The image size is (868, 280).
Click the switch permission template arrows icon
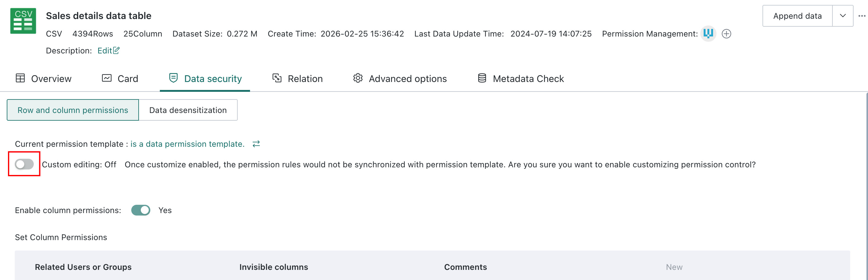pos(256,144)
